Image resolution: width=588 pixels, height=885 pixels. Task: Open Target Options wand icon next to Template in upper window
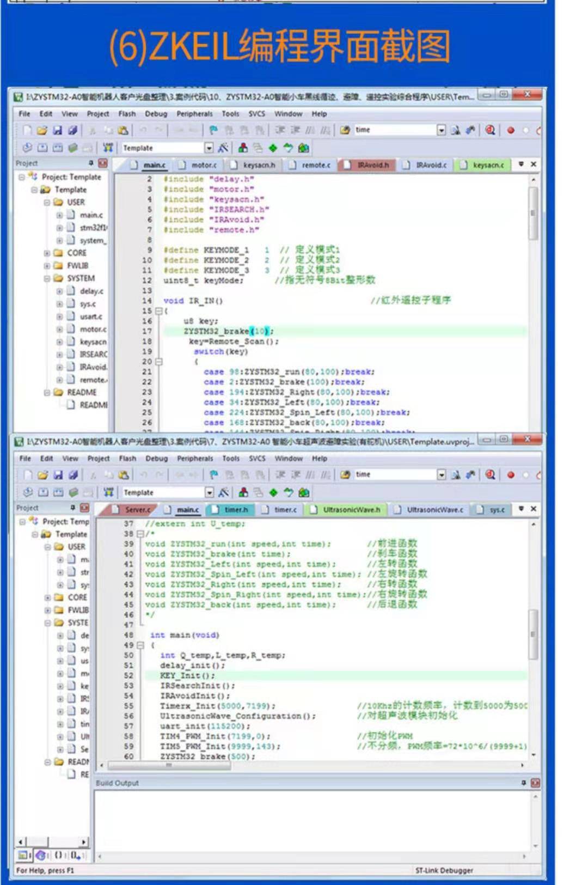point(223,148)
